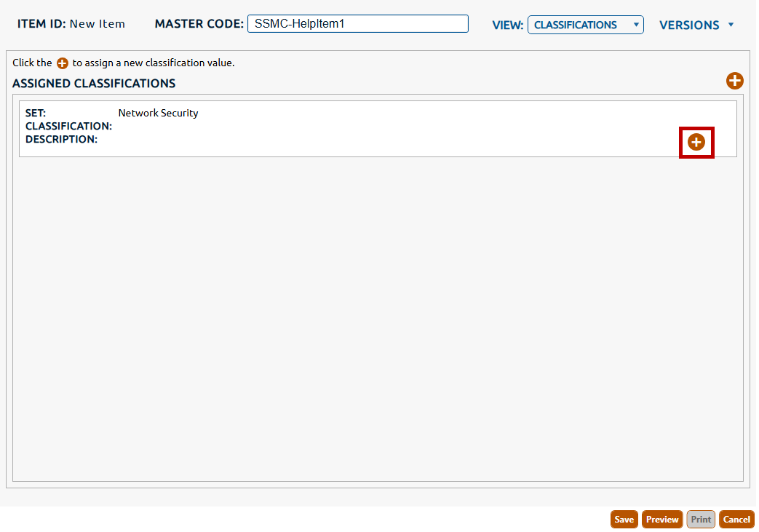Click the DESCRIPTION field label
The width and height of the screenshot is (759, 532).
click(61, 139)
